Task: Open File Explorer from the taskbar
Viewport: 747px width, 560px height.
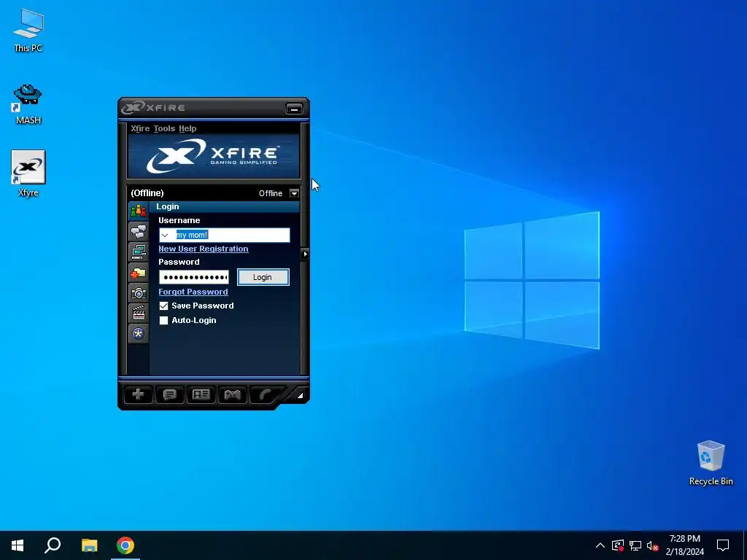Action: pos(89,545)
